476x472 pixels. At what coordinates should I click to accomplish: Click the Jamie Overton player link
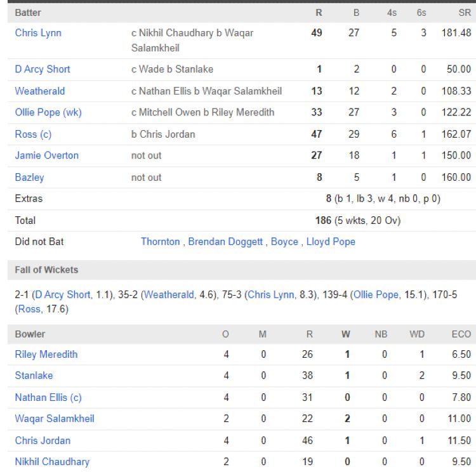coord(47,155)
